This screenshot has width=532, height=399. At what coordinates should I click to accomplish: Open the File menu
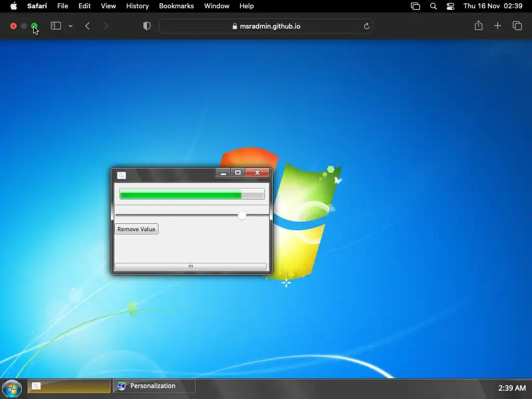(x=62, y=6)
